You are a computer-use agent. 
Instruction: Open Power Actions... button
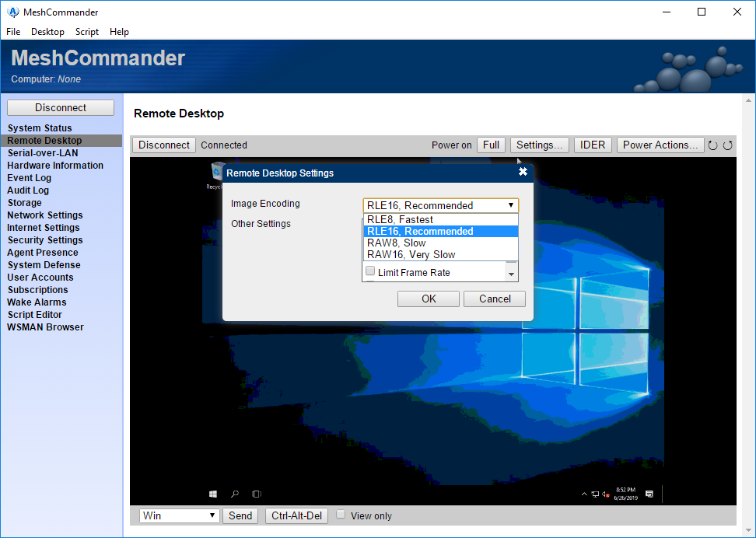660,145
